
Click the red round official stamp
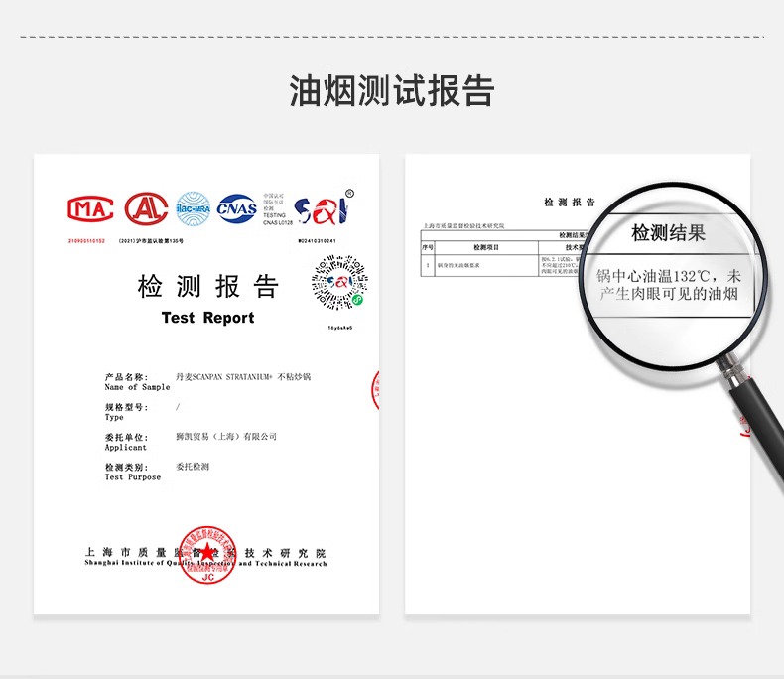(x=207, y=554)
